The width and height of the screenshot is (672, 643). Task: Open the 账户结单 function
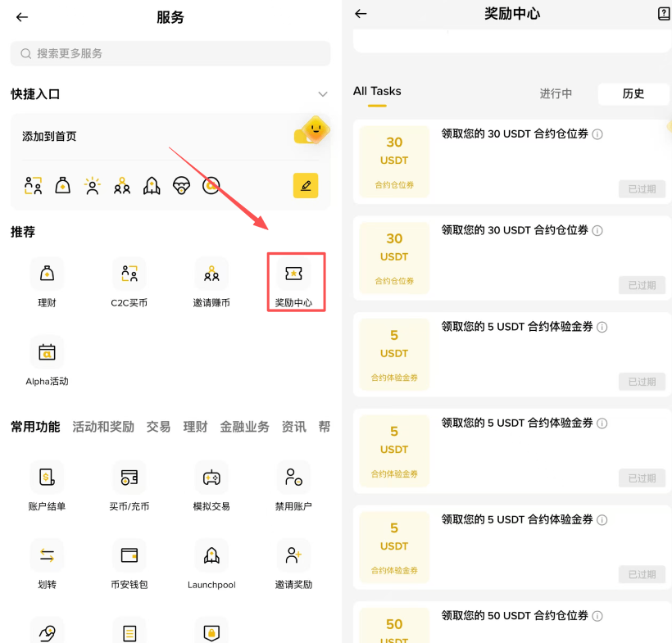point(47,486)
